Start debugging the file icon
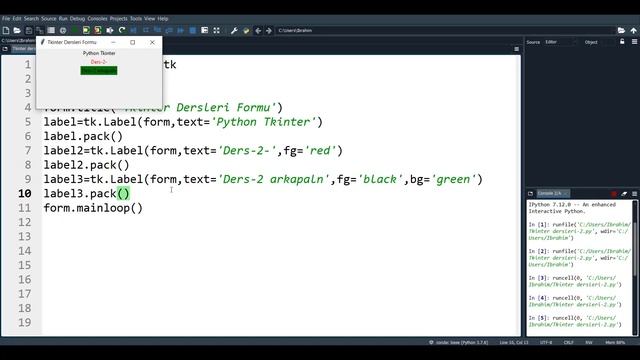 tap(133, 31)
